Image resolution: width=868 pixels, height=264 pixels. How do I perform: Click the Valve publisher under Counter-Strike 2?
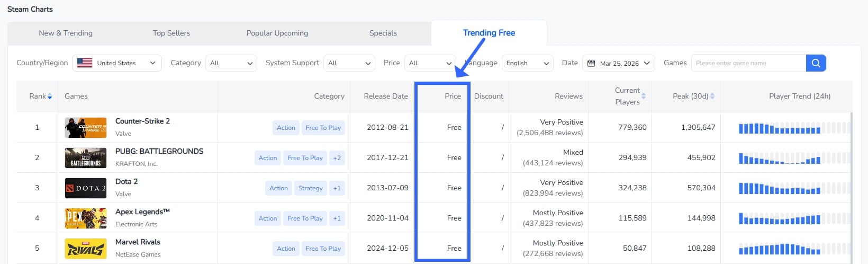tap(123, 134)
